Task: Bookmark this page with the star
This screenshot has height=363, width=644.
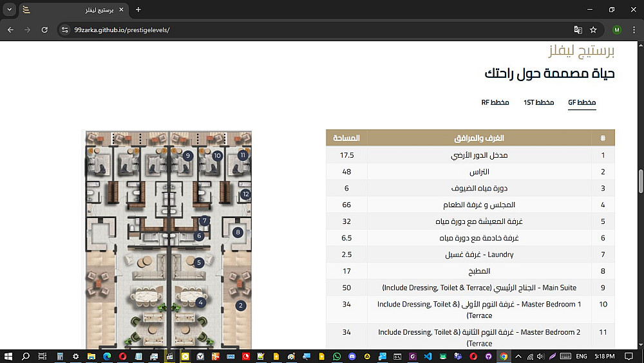Action: point(593,30)
